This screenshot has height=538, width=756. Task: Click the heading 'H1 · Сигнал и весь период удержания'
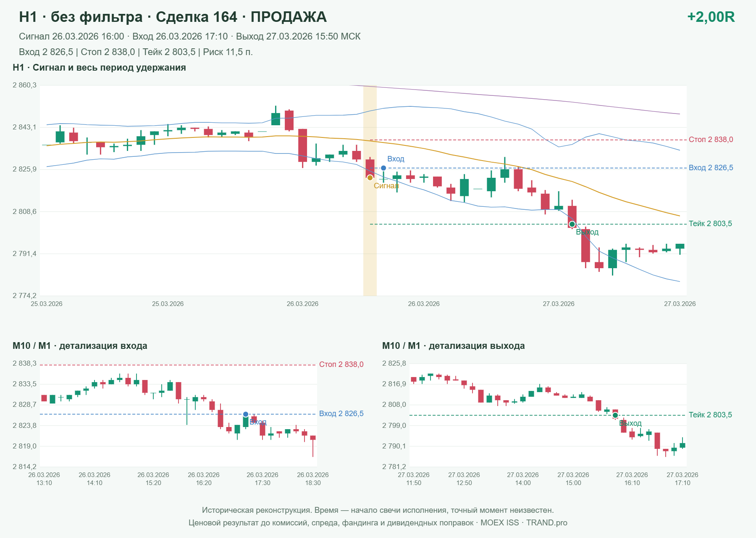click(100, 68)
